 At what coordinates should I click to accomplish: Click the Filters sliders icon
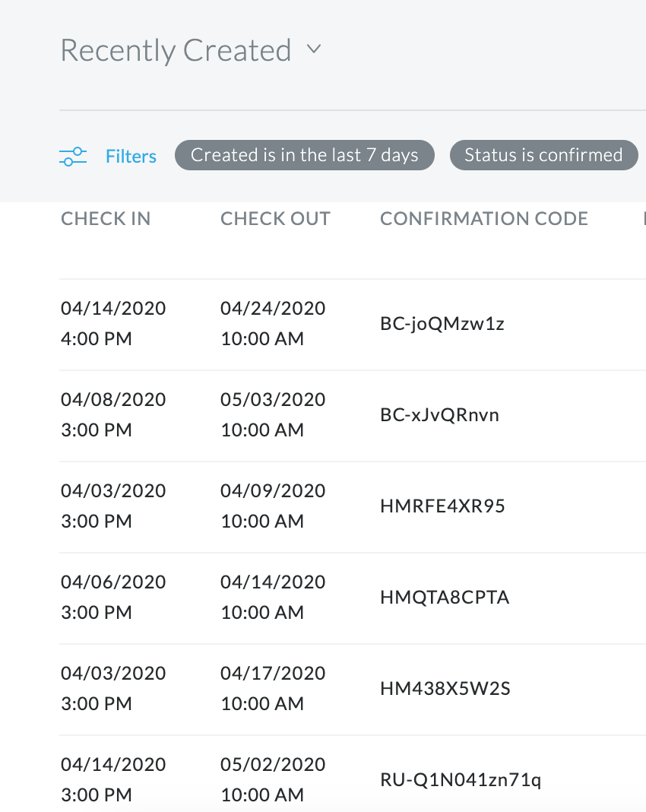point(73,157)
